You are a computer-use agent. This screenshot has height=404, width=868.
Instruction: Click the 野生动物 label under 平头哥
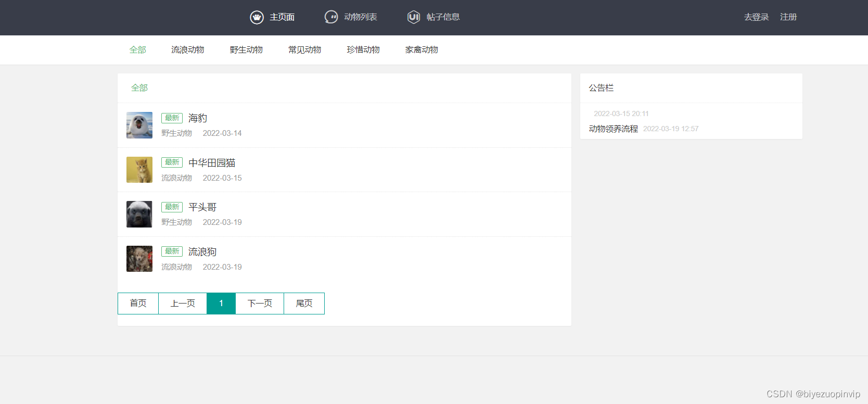tap(176, 222)
